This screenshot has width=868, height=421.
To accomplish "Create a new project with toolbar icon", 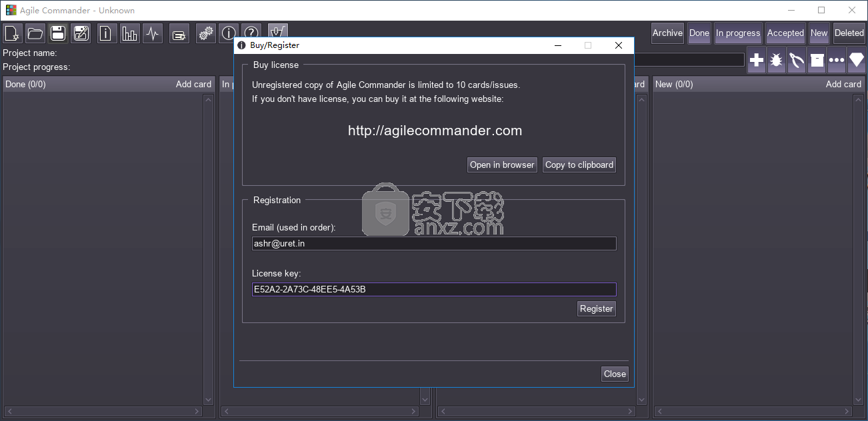I will [13, 33].
